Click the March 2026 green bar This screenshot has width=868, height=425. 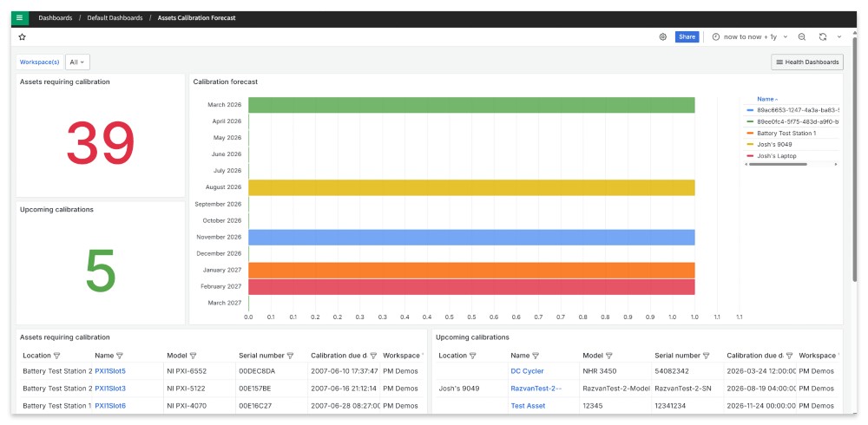(x=471, y=105)
